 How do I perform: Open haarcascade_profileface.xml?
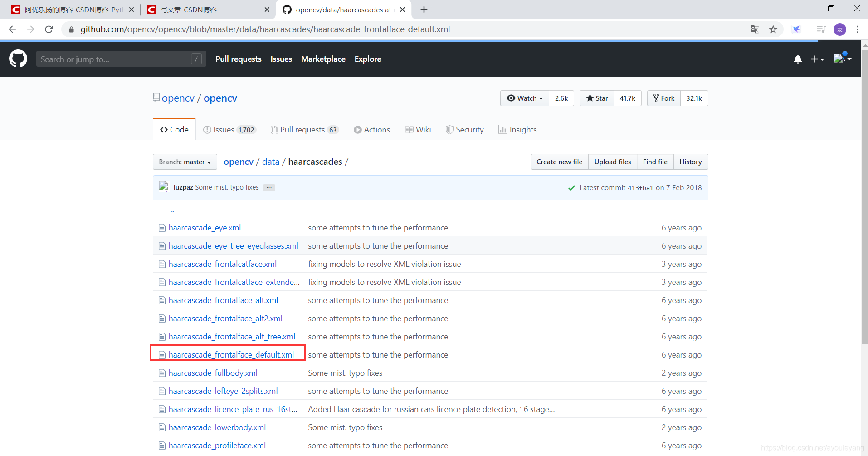217,446
